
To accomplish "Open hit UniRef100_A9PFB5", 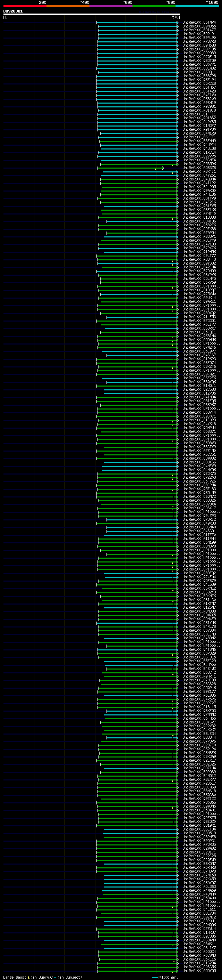I will point(199,49).
